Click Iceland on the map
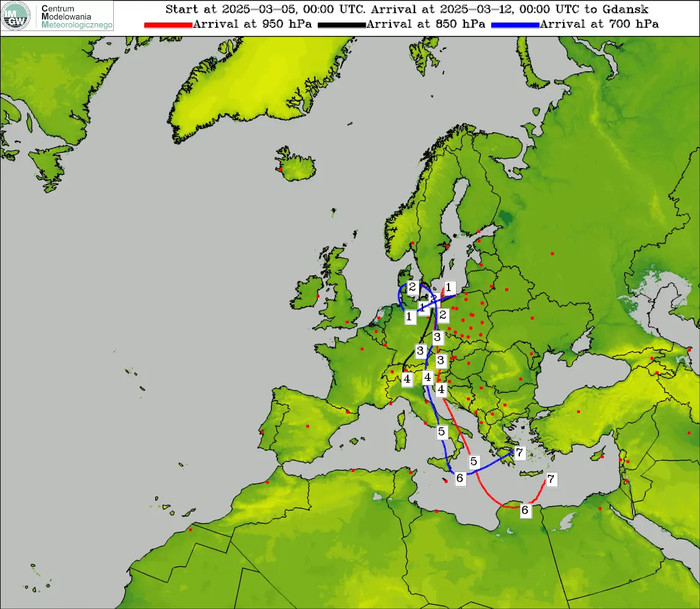 click(296, 165)
